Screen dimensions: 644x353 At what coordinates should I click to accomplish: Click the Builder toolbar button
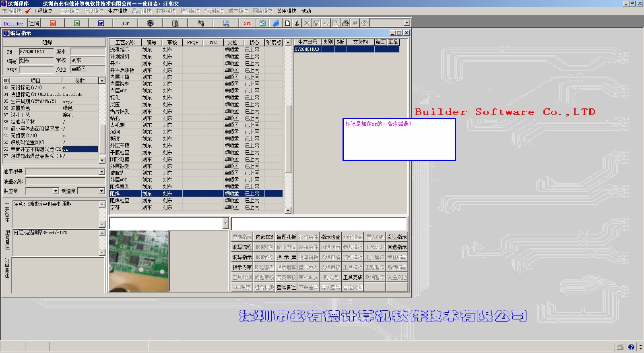[14, 23]
